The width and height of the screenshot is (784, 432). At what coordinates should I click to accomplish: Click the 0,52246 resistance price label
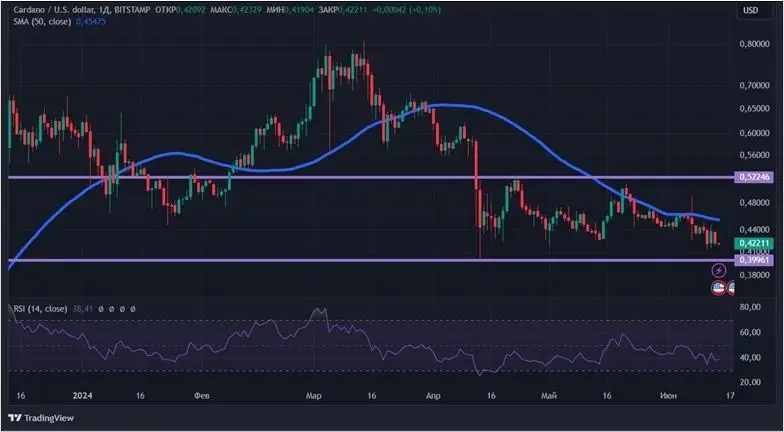(754, 176)
